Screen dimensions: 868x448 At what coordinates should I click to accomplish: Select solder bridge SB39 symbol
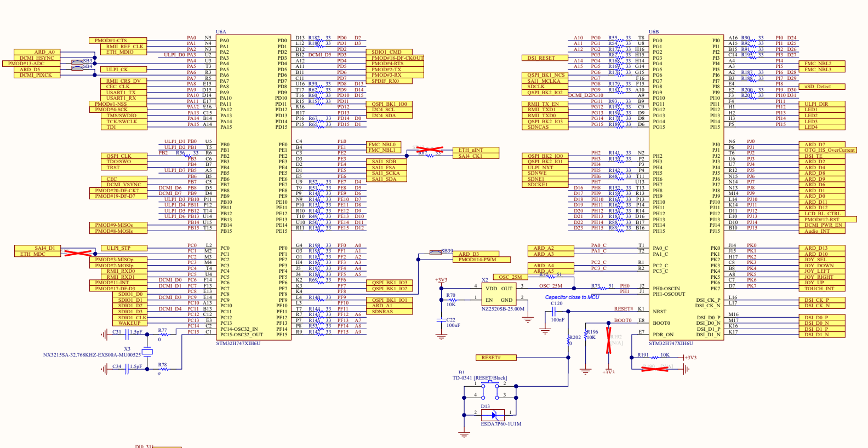(x=436, y=252)
